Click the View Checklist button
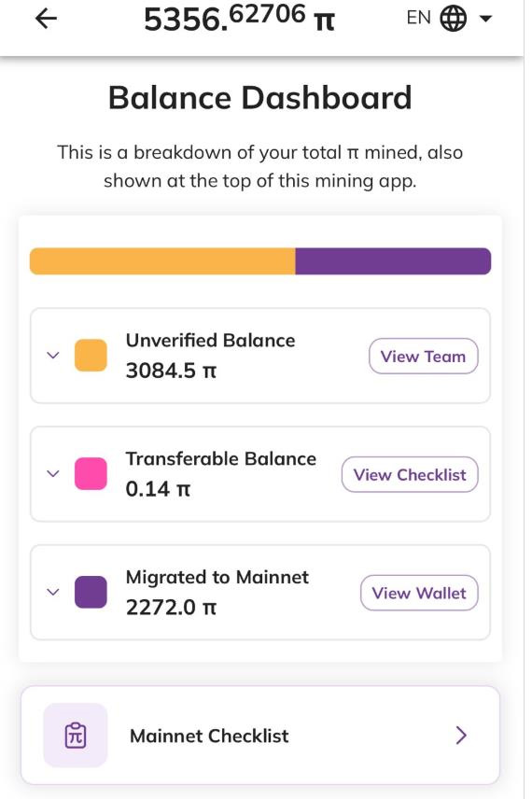Viewport: 532px width, 799px height. pyautogui.click(x=410, y=474)
